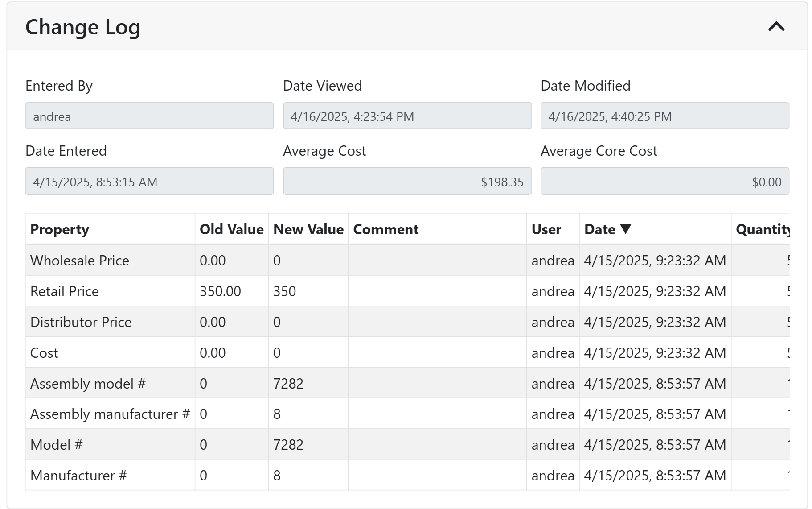812x509 pixels.
Task: Sort by Old Value column header
Action: point(231,229)
